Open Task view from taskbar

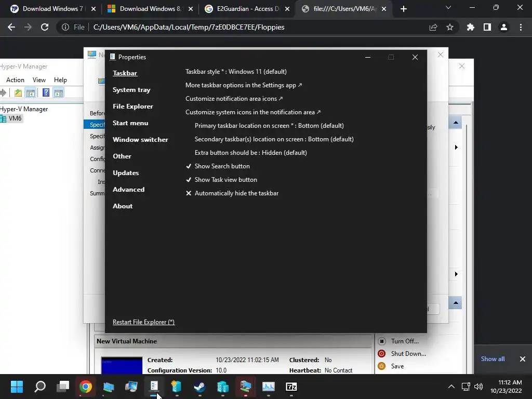coord(63,387)
